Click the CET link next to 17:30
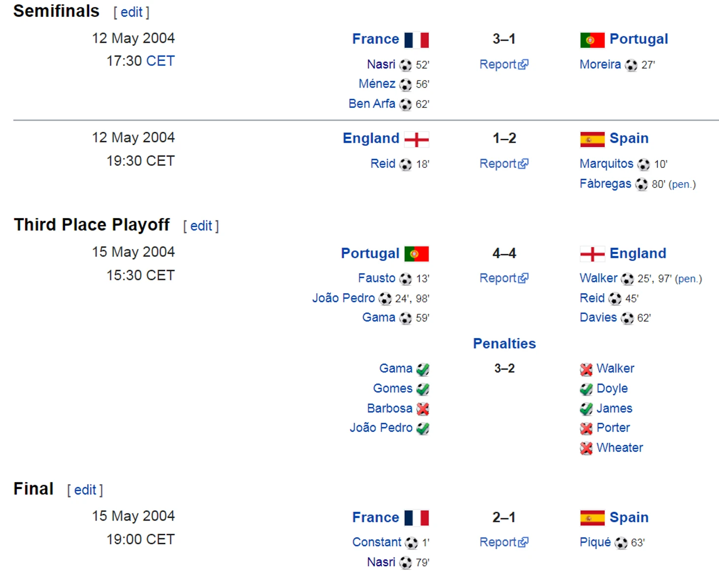This screenshot has height=588, width=719. (160, 61)
